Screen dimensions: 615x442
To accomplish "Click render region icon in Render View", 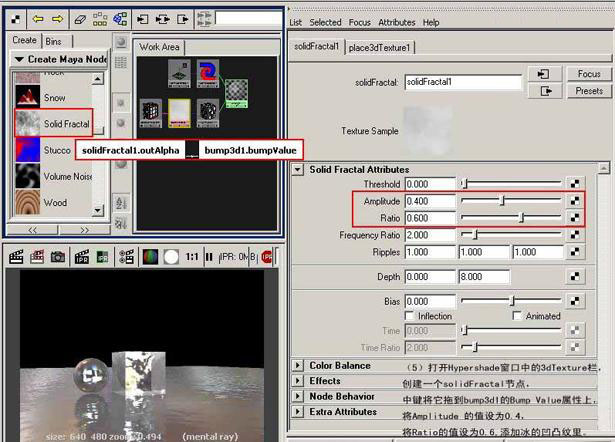I will point(37,257).
